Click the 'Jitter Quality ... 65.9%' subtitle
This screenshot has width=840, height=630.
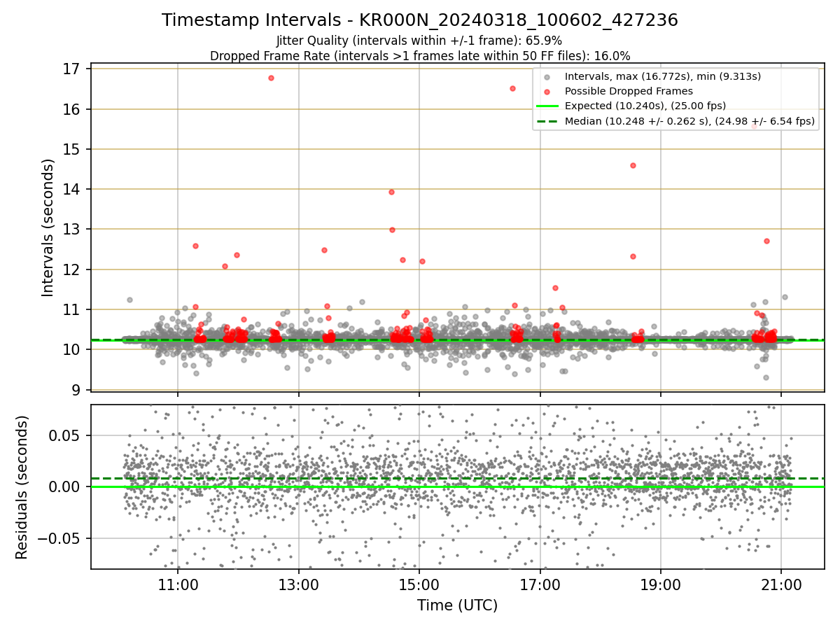pos(419,41)
